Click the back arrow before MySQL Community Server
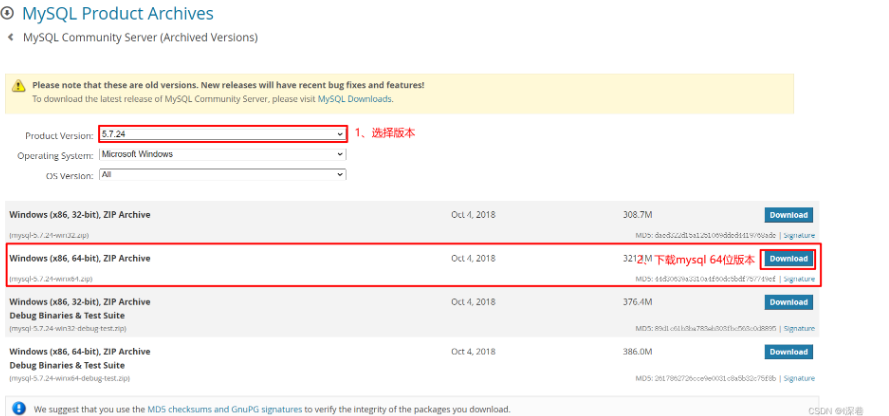This screenshot has height=416, width=889. pyautogui.click(x=10, y=37)
